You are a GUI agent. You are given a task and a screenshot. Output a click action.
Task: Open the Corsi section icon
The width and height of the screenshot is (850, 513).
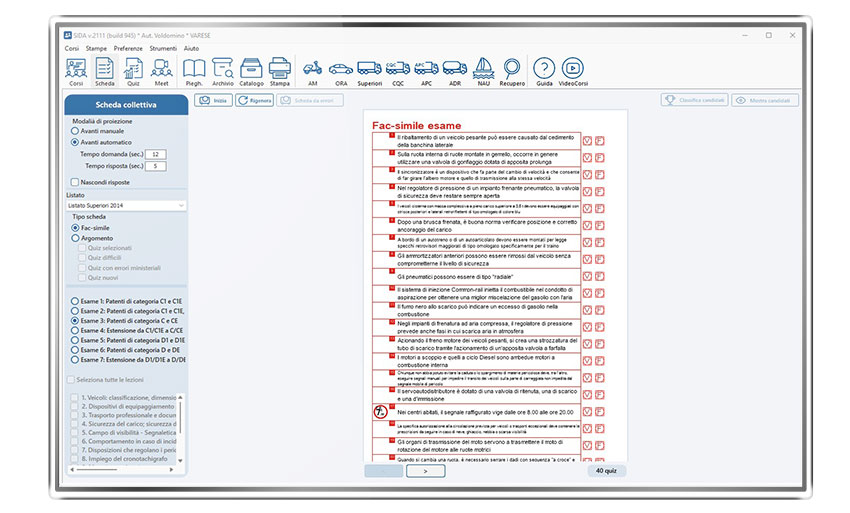(x=75, y=71)
